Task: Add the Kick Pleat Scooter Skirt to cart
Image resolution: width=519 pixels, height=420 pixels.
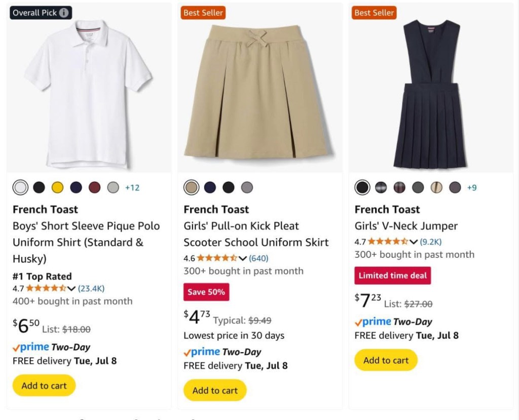Action: (x=215, y=391)
